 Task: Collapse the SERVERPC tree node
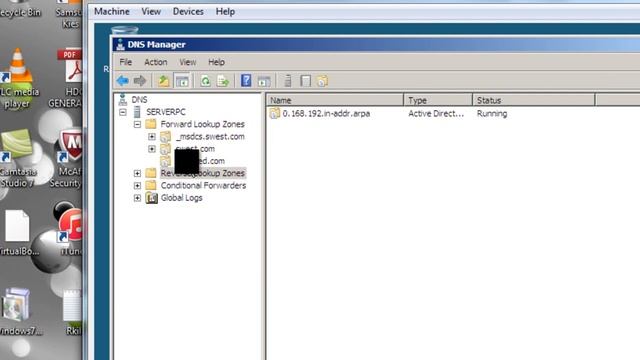pos(123,112)
